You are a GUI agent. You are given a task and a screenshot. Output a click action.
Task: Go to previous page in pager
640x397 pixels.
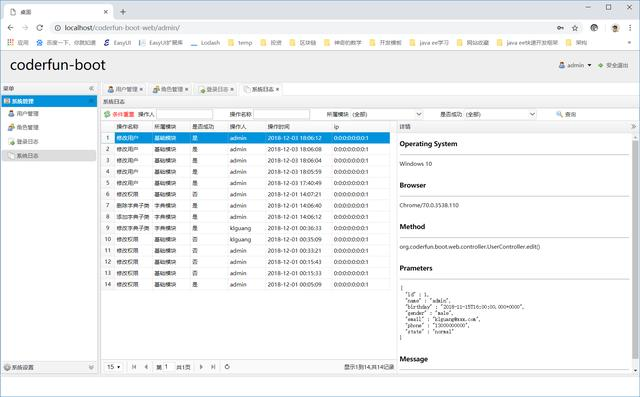(x=146, y=367)
